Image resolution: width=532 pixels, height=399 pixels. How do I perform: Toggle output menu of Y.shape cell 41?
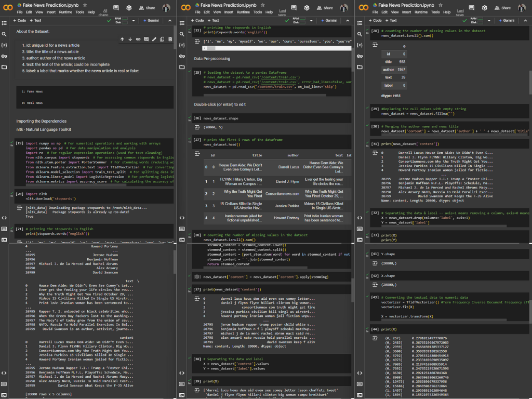coord(375,263)
